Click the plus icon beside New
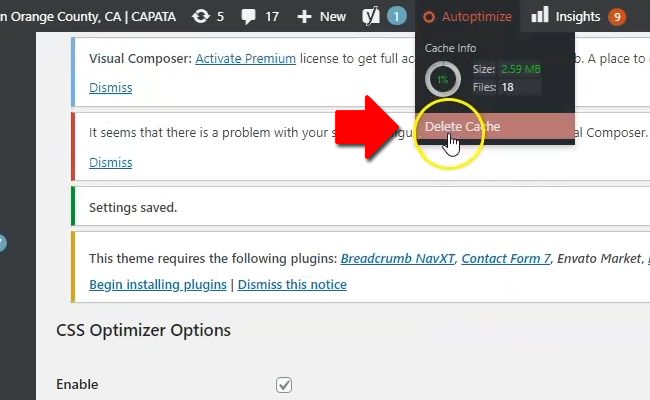 [305, 17]
